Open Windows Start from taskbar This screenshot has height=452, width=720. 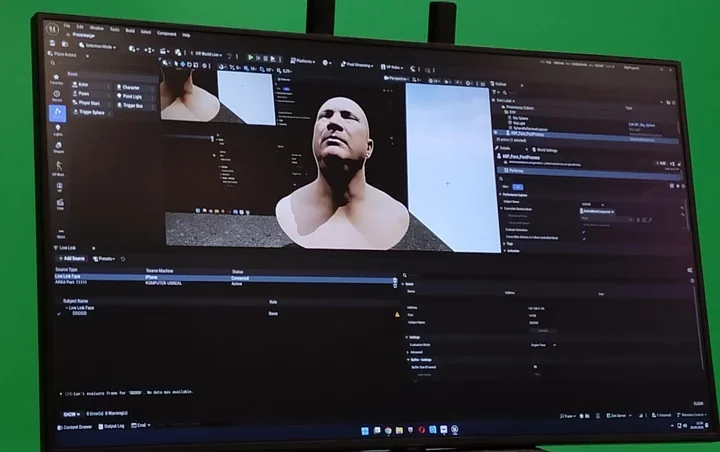point(365,430)
